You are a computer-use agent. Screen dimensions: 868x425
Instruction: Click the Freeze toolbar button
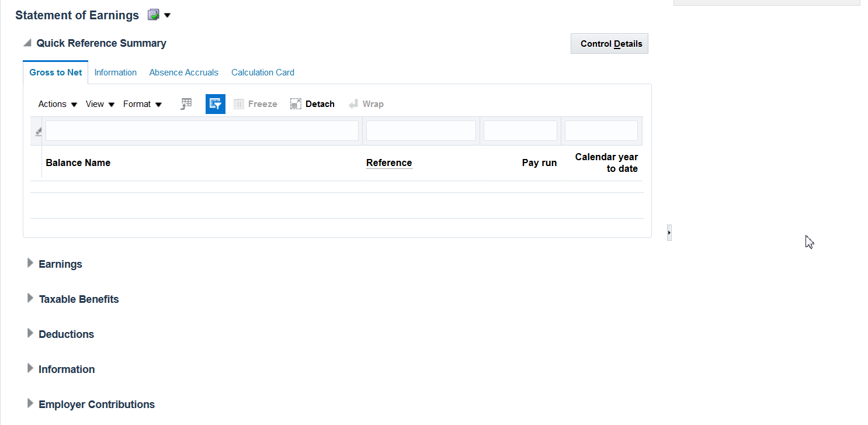[x=255, y=104]
